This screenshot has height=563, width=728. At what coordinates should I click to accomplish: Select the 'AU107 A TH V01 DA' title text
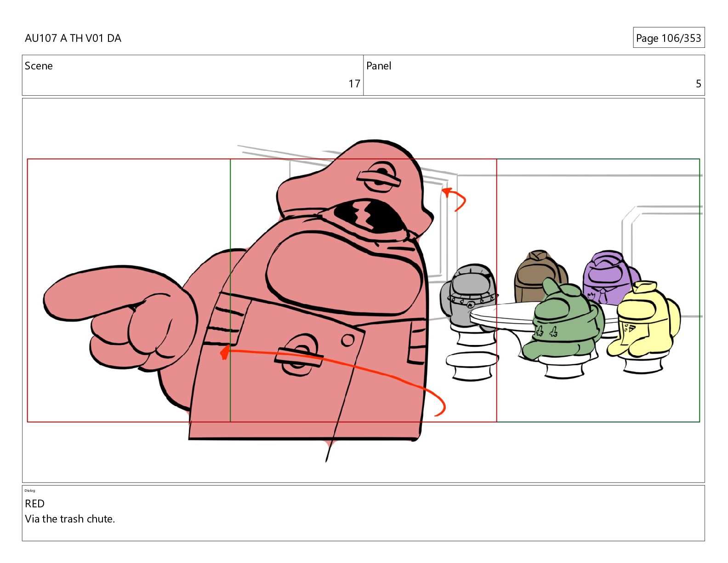click(x=73, y=38)
